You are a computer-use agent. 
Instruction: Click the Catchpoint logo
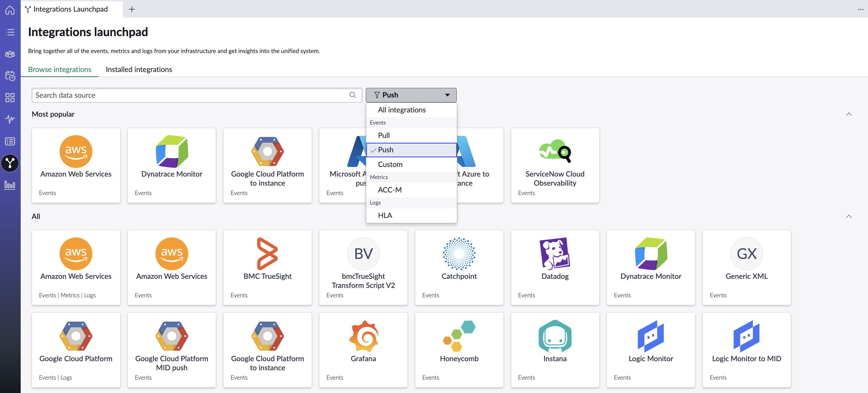(x=459, y=254)
